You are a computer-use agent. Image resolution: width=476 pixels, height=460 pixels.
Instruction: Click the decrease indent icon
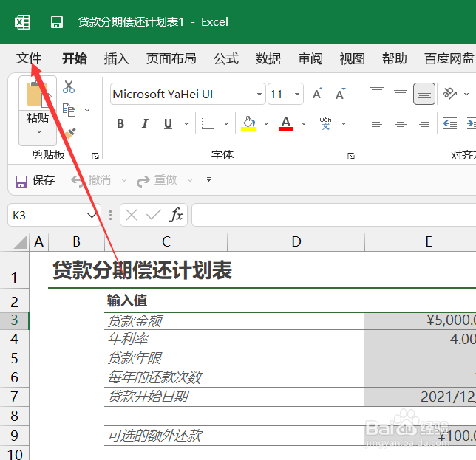(x=450, y=123)
